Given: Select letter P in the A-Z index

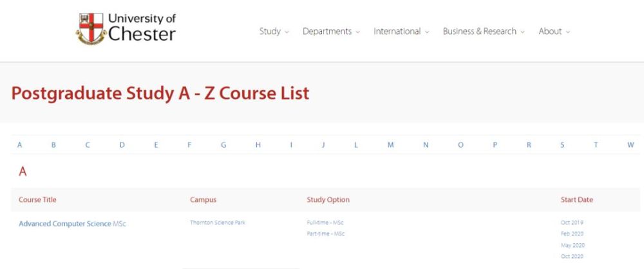Looking at the screenshot, I should pyautogui.click(x=495, y=145).
